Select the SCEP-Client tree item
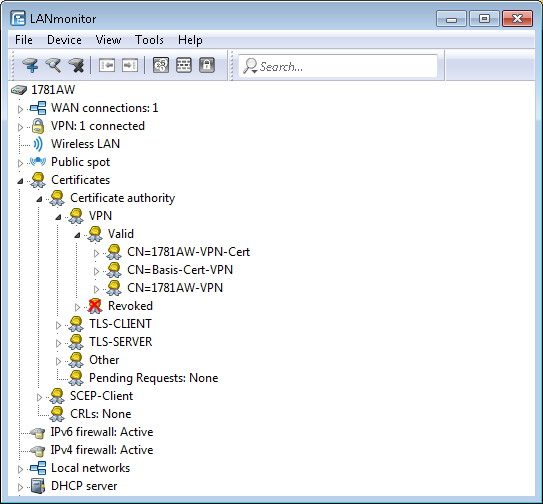The height and width of the screenshot is (504, 543). pos(101,396)
